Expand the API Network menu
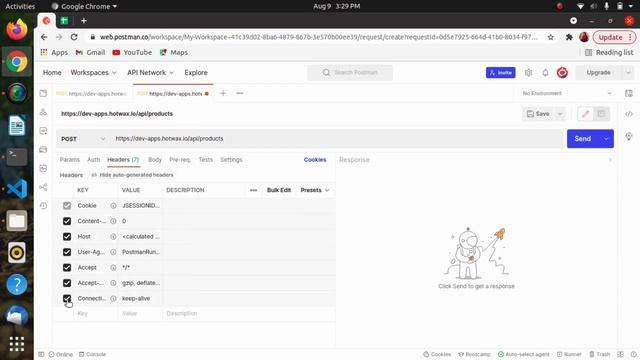The height and width of the screenshot is (360, 640). [x=150, y=73]
